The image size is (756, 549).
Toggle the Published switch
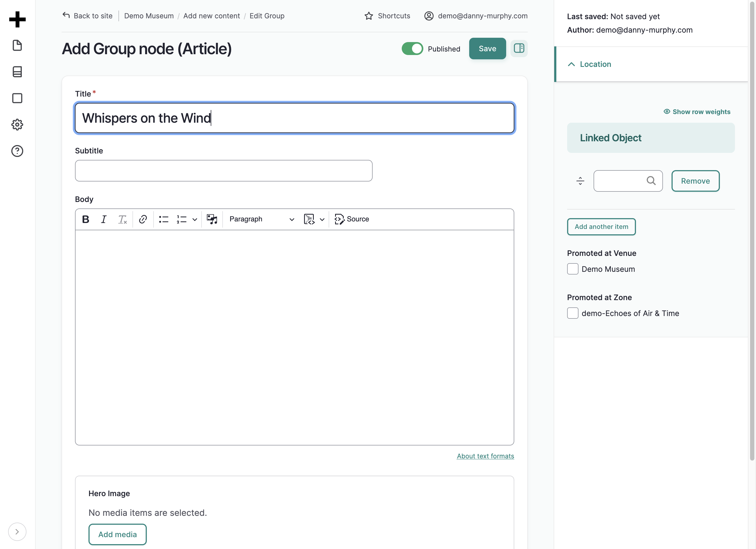(412, 49)
